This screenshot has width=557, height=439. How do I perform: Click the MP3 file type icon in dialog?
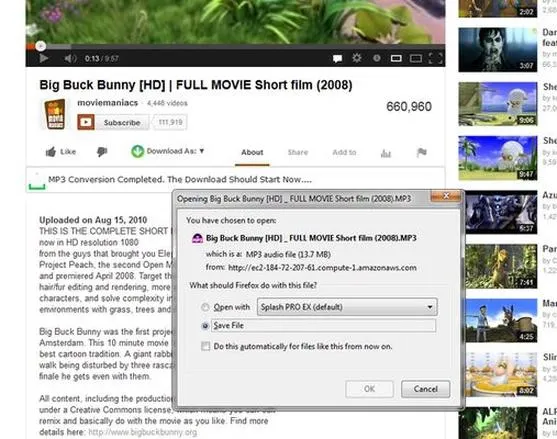(x=197, y=238)
